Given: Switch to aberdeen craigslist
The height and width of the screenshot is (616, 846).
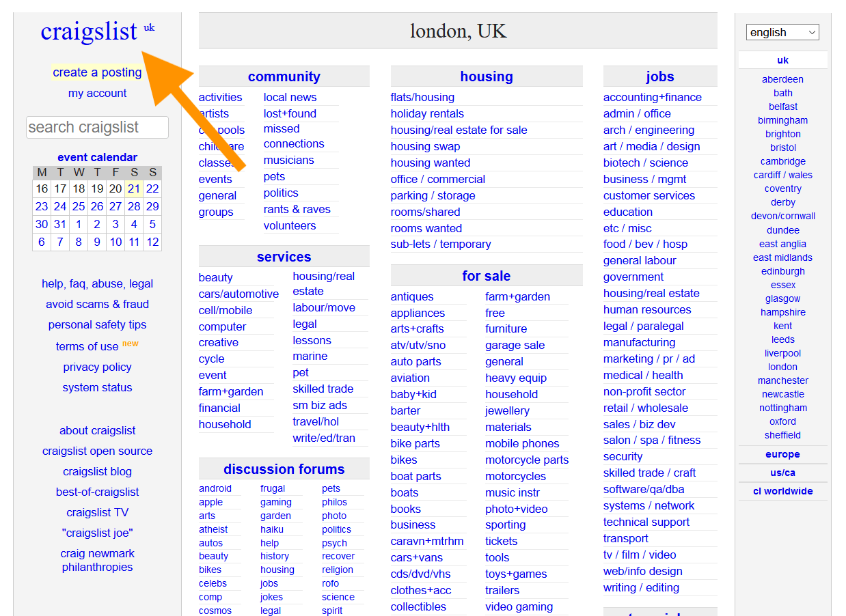Looking at the screenshot, I should pos(782,79).
